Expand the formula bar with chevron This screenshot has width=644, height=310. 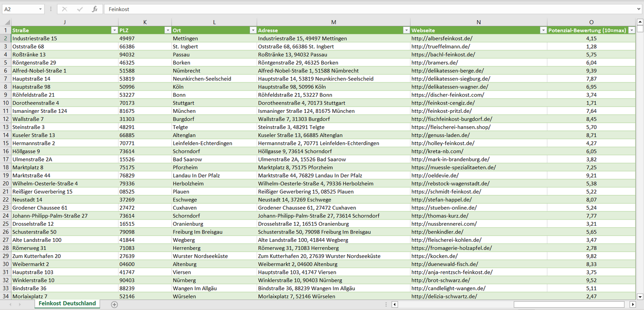pyautogui.click(x=639, y=9)
